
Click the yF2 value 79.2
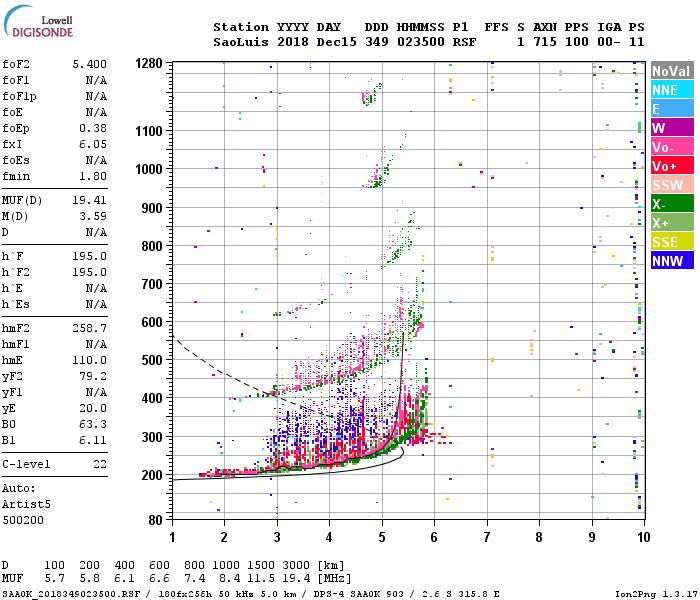pyautogui.click(x=93, y=376)
